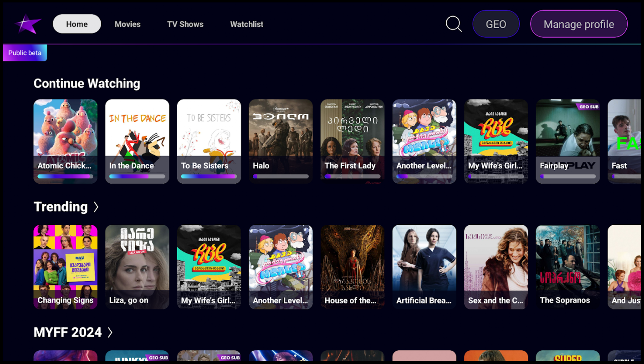Click GEO SUB badge on Fairplay
The height and width of the screenshot is (364, 644).
[x=588, y=106]
